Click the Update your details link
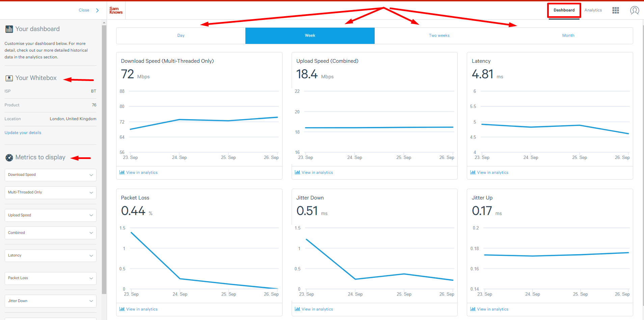 [x=23, y=133]
